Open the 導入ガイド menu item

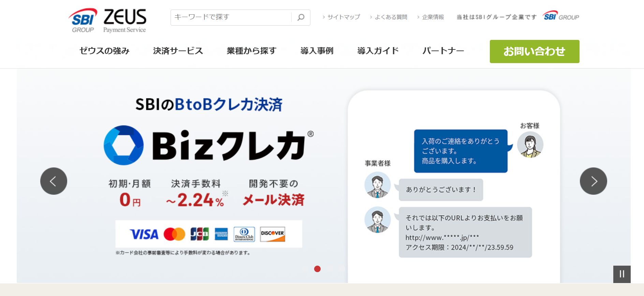click(378, 51)
